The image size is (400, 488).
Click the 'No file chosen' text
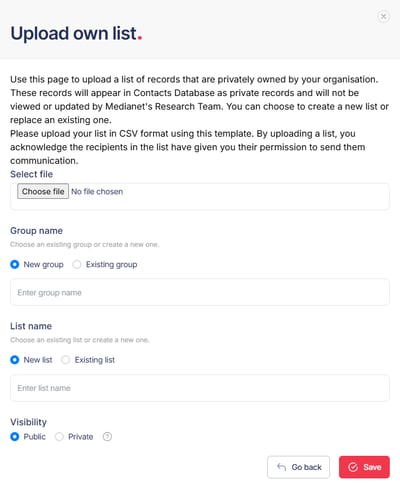coord(97,192)
